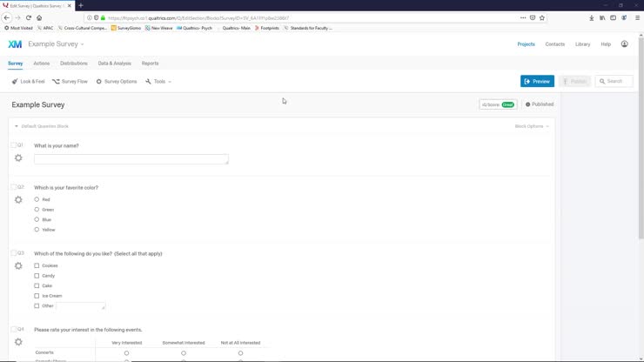Viewport: 644px width, 362px height.
Task: Click the browser back arrow
Action: point(7,17)
